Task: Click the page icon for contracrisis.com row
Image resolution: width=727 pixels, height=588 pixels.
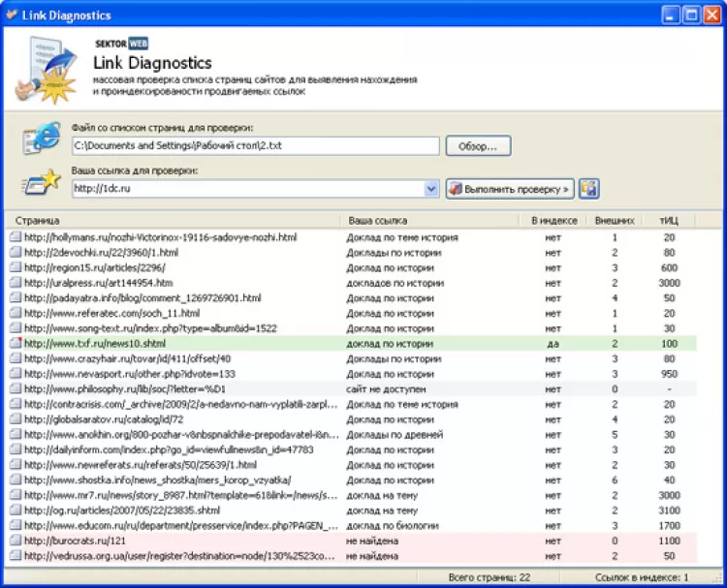Action: tap(16, 404)
